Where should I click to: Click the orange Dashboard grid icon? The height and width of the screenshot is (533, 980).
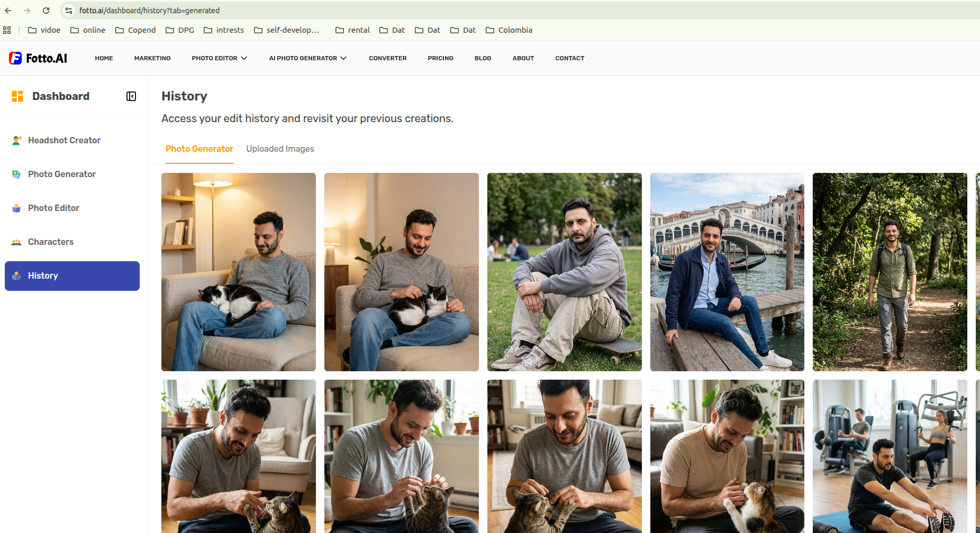17,96
